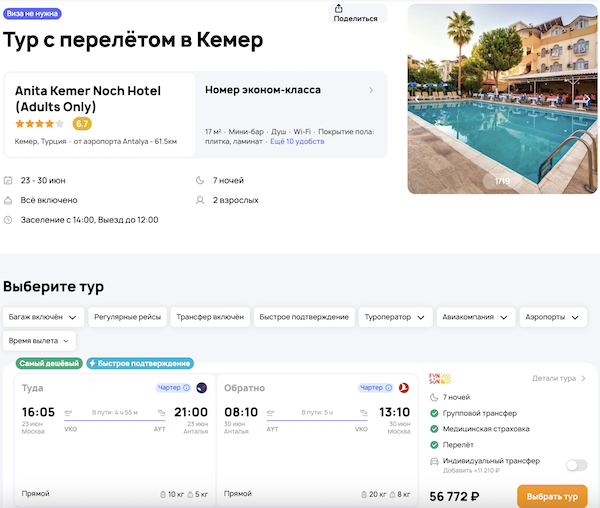Open the Туроператор dropdown
Viewport: 600px width, 508px height.
click(395, 317)
